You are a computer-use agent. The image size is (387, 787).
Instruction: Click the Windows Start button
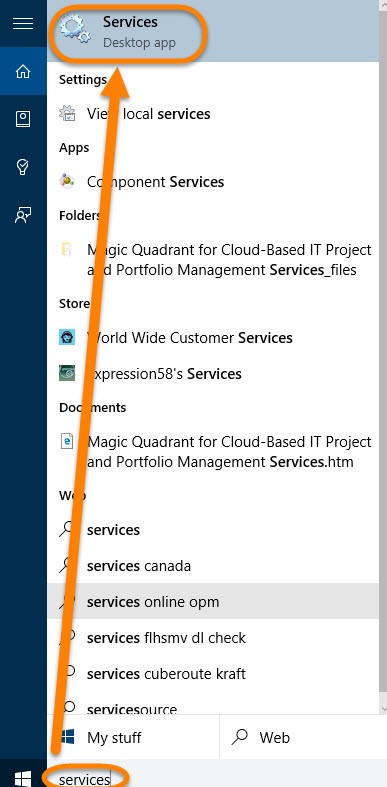click(23, 778)
